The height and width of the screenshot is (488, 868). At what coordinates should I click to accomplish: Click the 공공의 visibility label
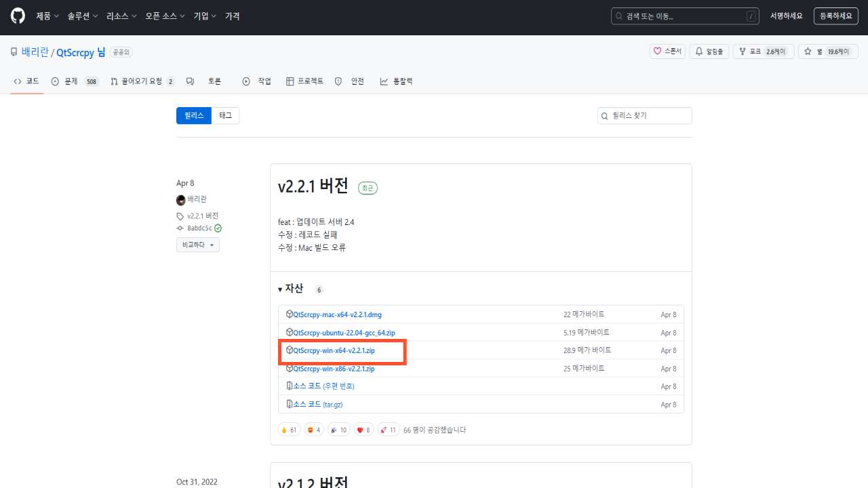122,52
